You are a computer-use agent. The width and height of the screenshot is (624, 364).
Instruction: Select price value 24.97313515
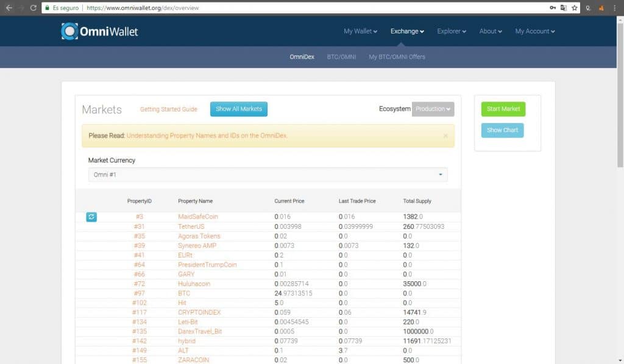tap(293, 293)
